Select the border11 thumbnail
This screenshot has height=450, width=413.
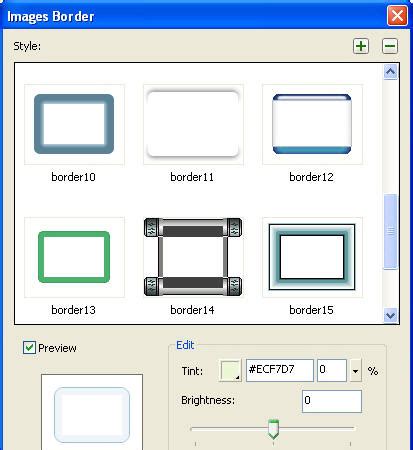(193, 124)
